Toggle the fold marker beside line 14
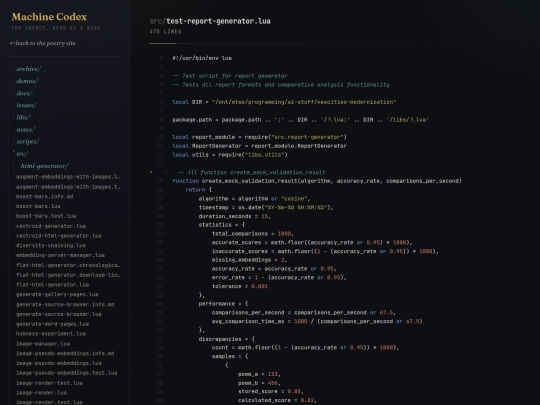 pyautogui.click(x=151, y=172)
